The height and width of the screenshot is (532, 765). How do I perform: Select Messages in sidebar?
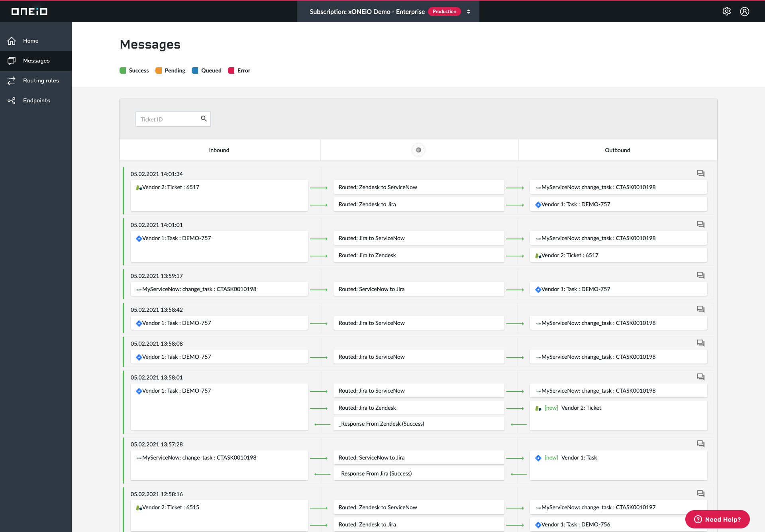pyautogui.click(x=36, y=61)
